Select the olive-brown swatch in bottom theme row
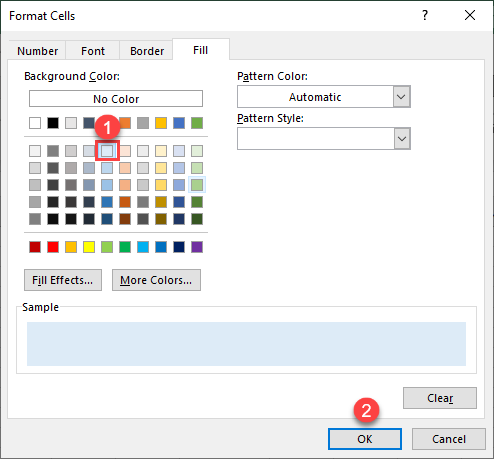494x459 pixels. point(161,219)
